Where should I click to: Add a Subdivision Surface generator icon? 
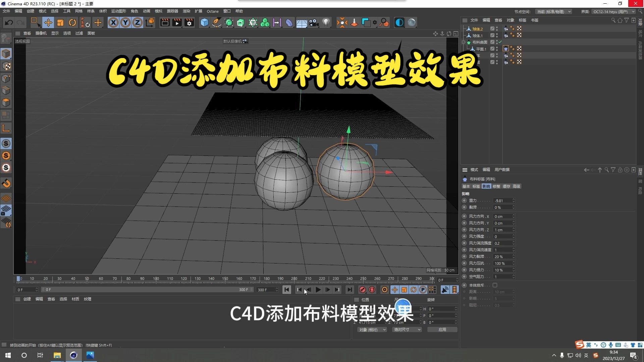coord(229,22)
